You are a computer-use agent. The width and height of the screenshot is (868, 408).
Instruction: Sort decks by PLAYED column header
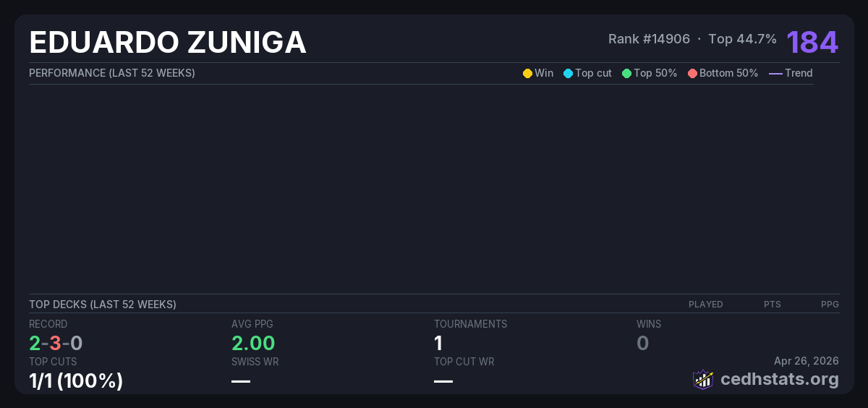(x=705, y=305)
